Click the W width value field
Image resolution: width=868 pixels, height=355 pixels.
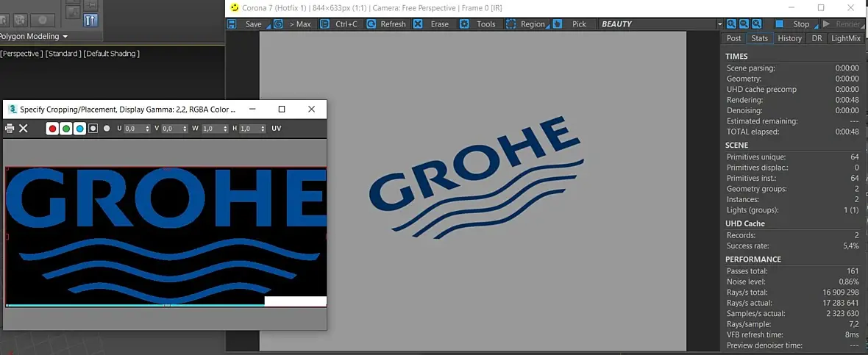[212, 129]
